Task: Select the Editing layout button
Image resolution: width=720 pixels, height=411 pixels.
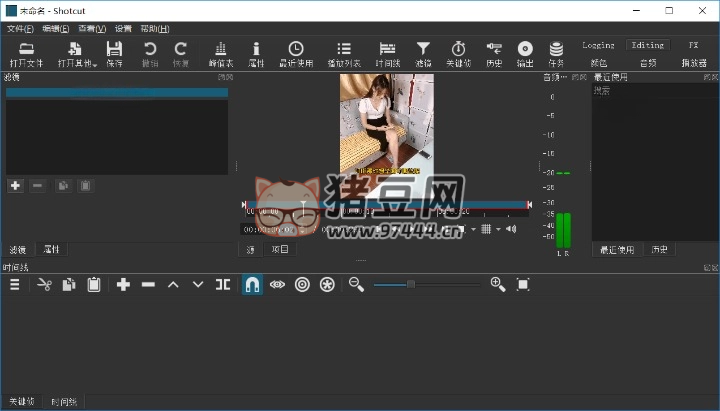Action: pyautogui.click(x=647, y=45)
